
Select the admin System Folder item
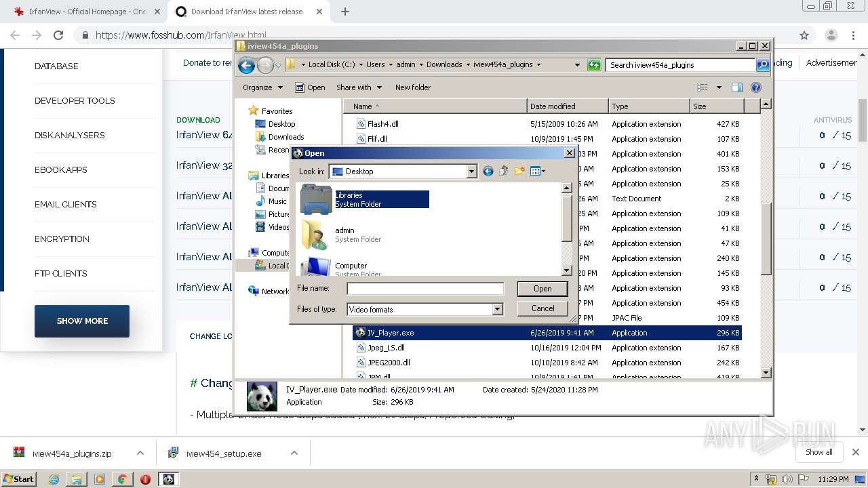342,235
